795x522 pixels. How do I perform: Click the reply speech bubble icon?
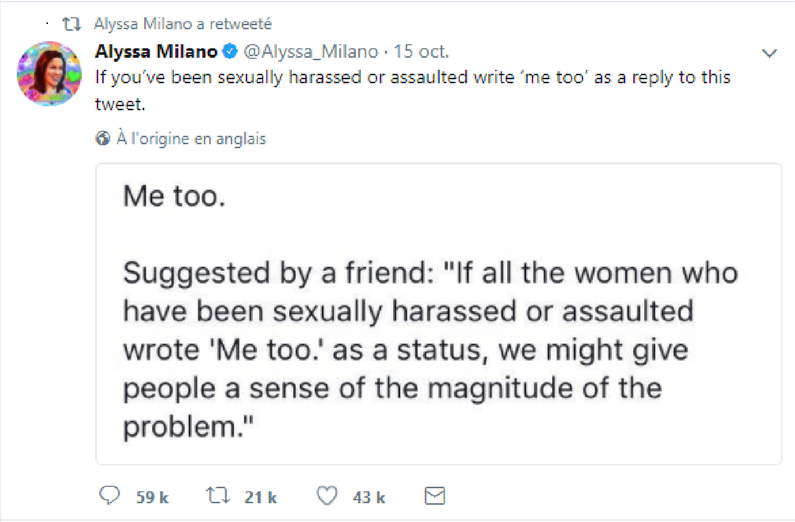(x=109, y=495)
